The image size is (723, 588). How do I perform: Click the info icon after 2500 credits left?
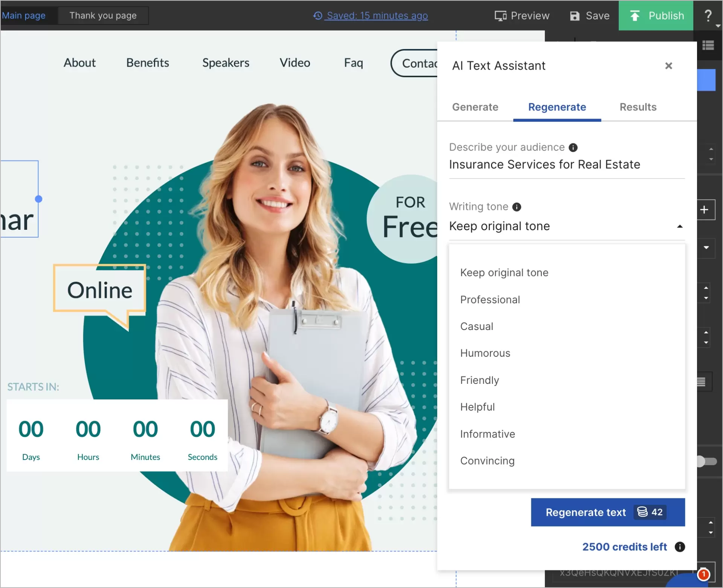(x=679, y=547)
